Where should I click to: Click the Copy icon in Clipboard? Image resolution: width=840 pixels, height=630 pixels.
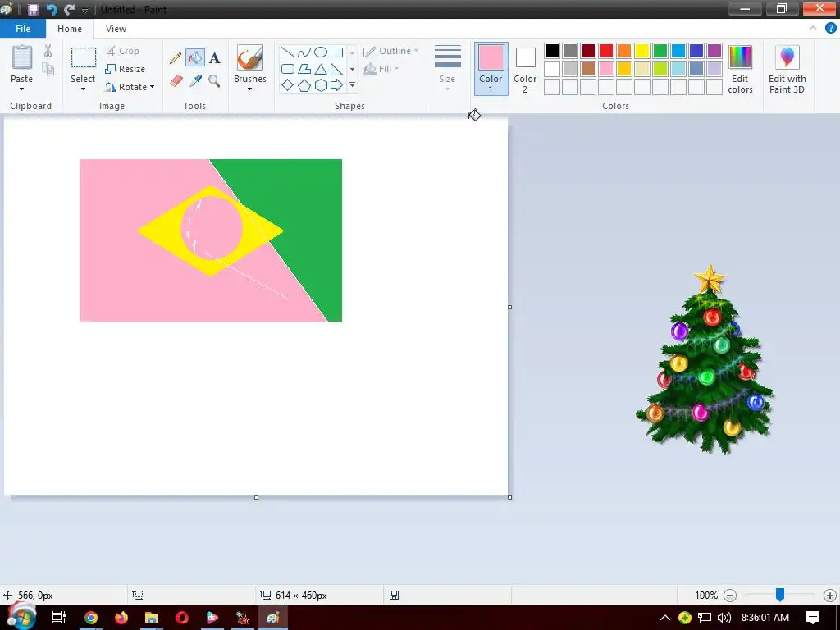click(48, 69)
